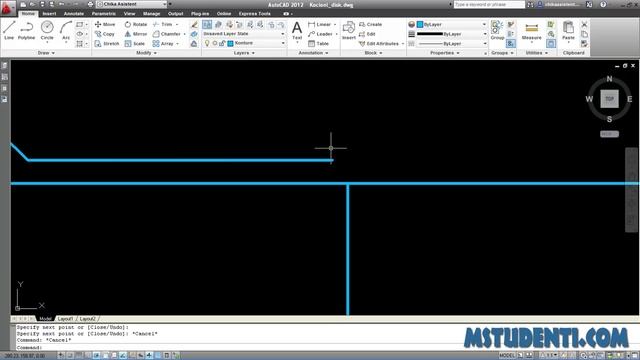Open the ByLayer lineweight dropdown
The width and height of the screenshot is (640, 360).
click(451, 34)
